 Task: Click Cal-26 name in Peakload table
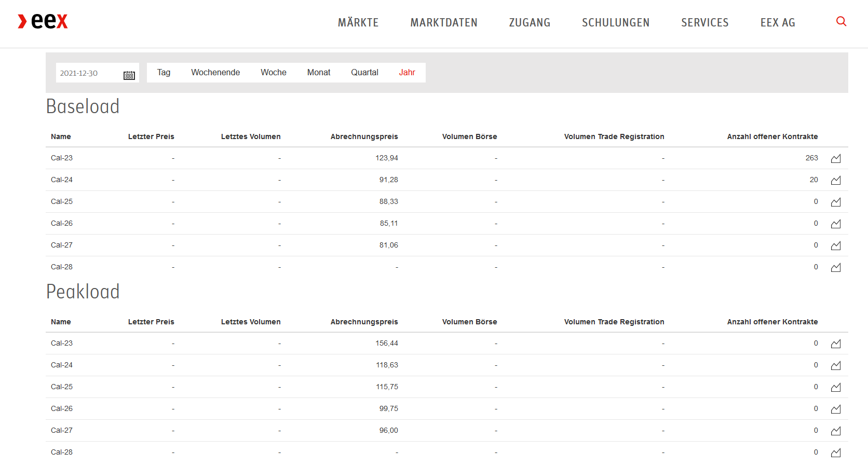pyautogui.click(x=62, y=408)
